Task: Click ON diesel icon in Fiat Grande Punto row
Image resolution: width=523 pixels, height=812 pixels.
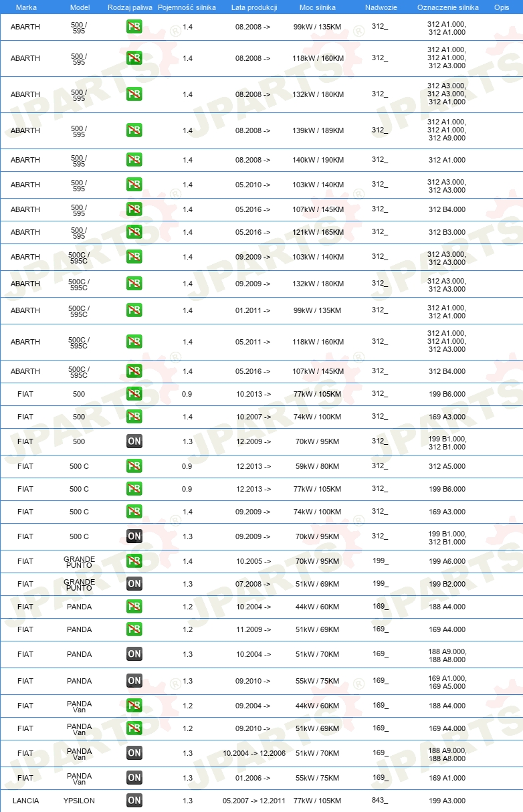Action: (x=134, y=584)
